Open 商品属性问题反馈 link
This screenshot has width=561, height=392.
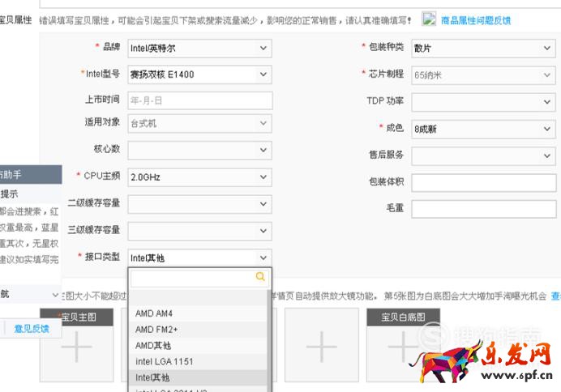click(x=476, y=20)
